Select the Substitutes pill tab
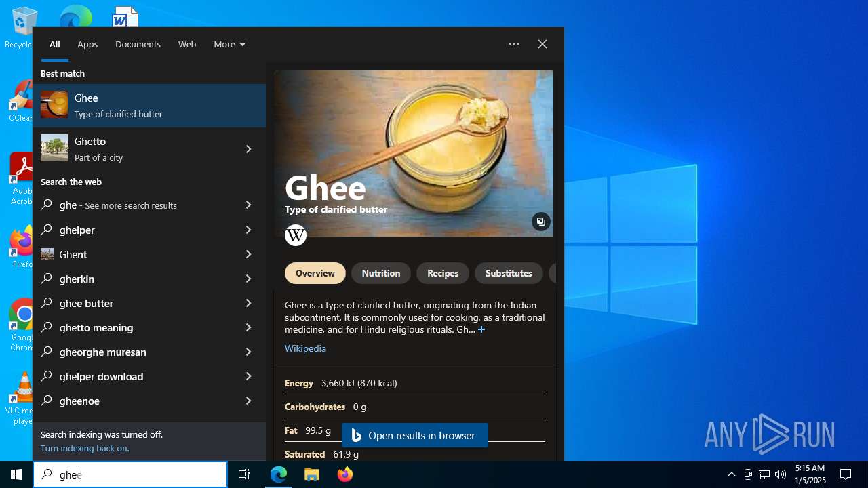 click(x=509, y=273)
